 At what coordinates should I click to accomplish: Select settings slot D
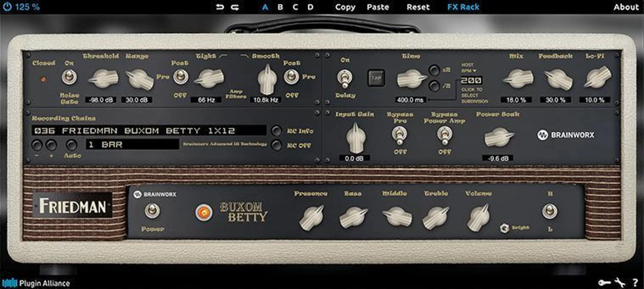tap(310, 7)
